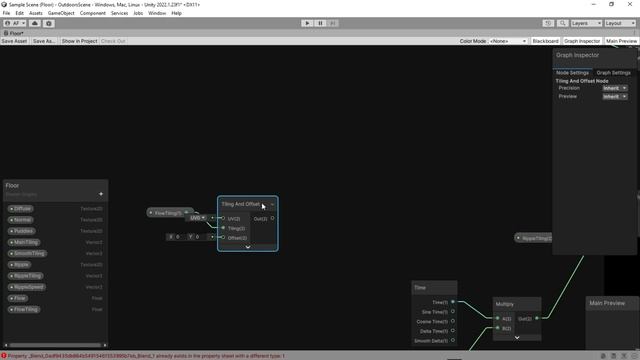Open the Window menu

click(x=157, y=13)
